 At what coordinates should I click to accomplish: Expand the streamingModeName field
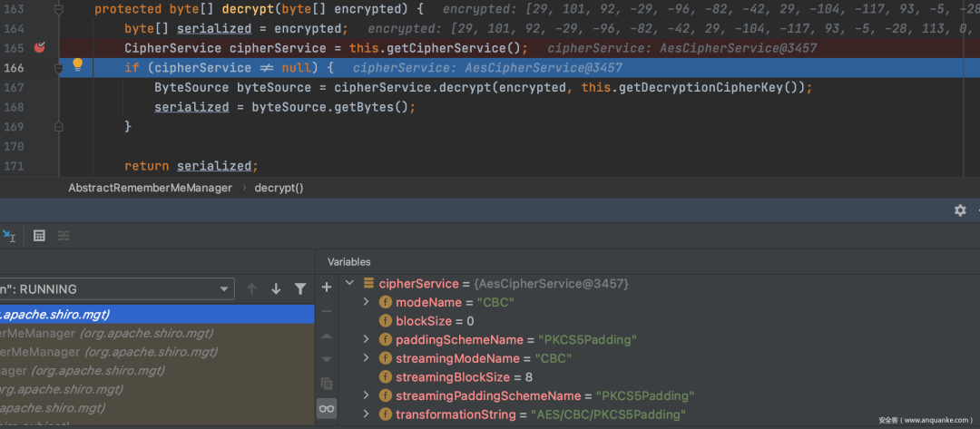(367, 358)
